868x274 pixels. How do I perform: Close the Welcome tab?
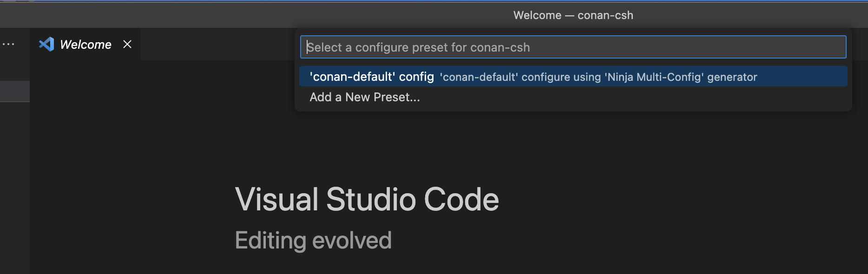[127, 45]
